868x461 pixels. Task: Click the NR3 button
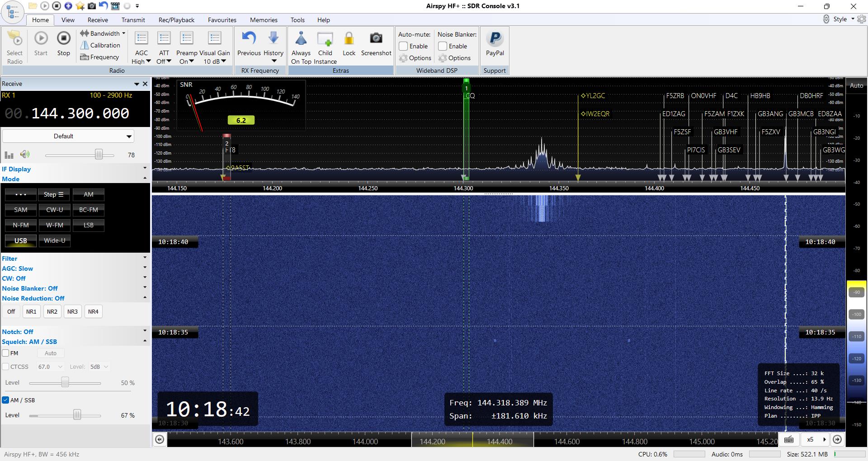click(x=72, y=311)
